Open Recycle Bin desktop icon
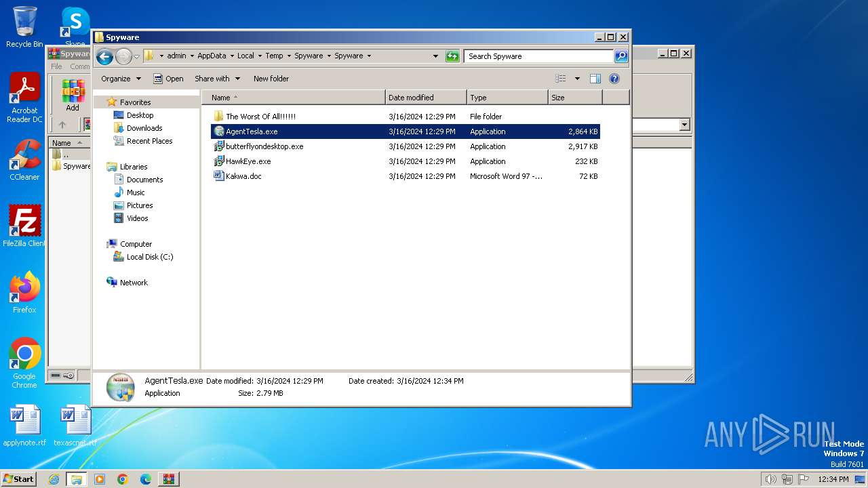Screen dimensions: 868x488 24,27
